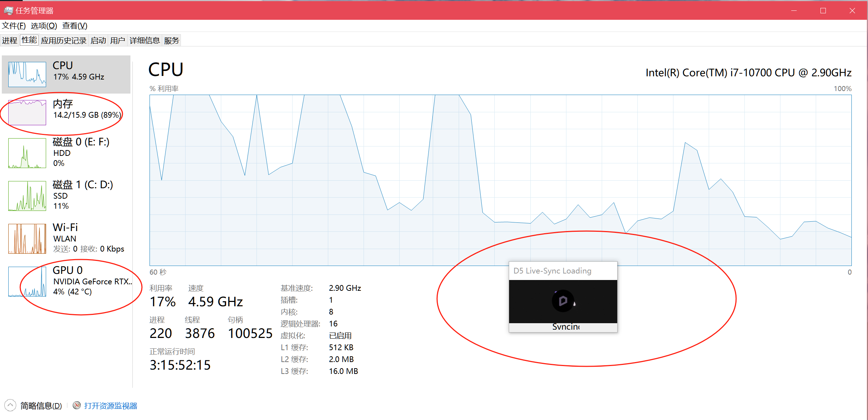Click the 220 process count
The height and width of the screenshot is (420, 868).
(x=161, y=333)
